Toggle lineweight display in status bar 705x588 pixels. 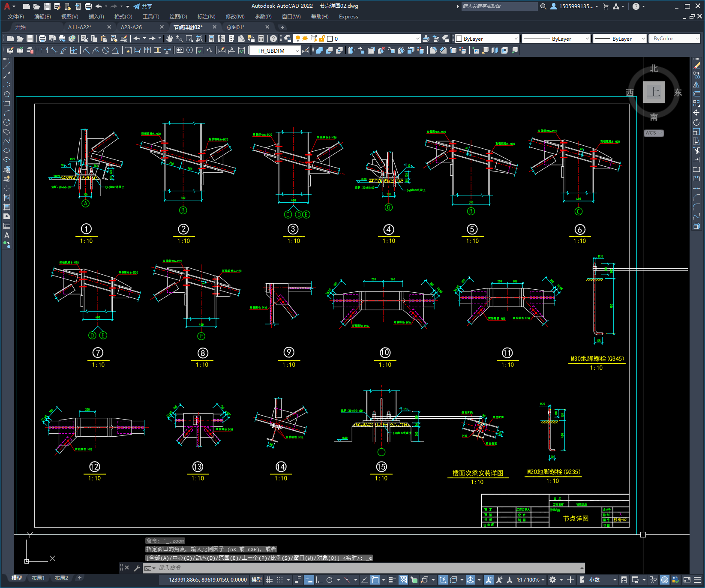pyautogui.click(x=393, y=580)
